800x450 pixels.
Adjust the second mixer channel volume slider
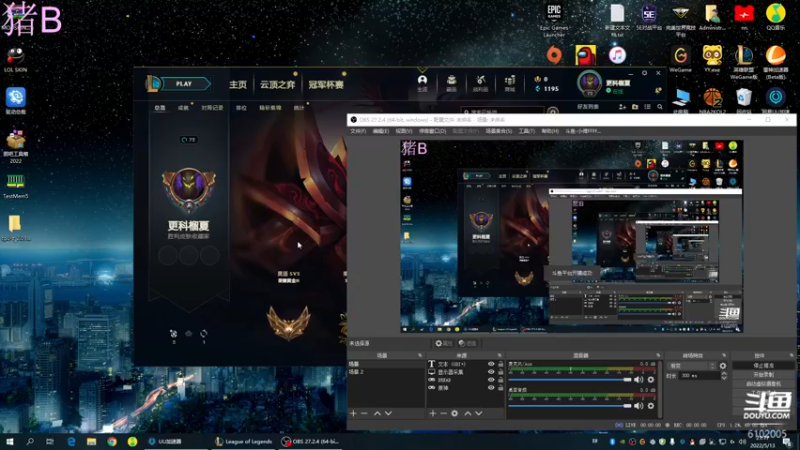coord(570,406)
